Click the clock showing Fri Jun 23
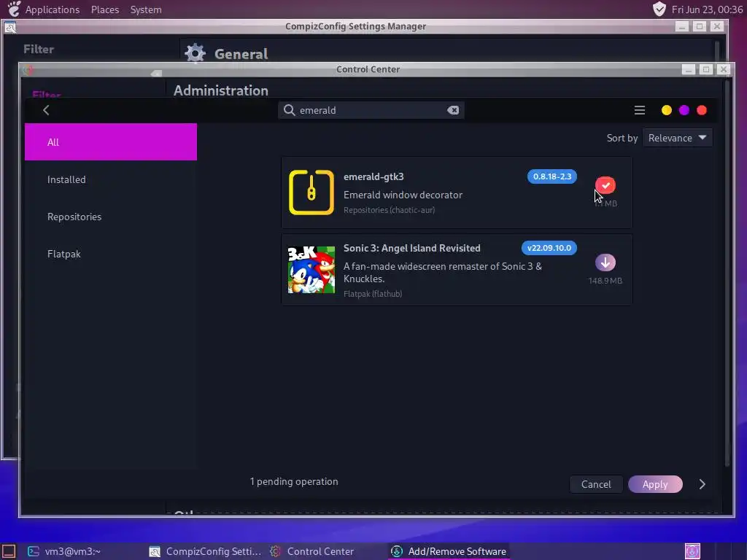747x560 pixels. [x=707, y=9]
